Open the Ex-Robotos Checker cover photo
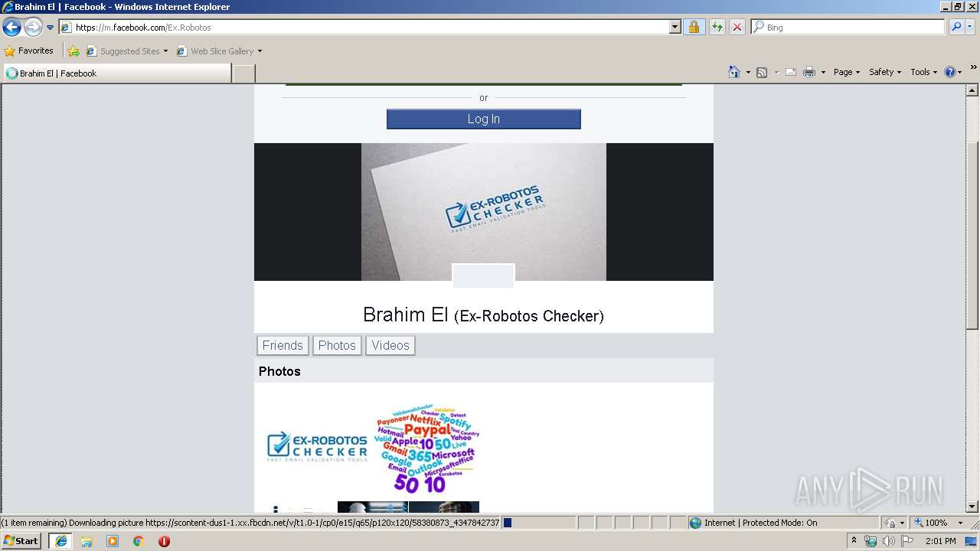980x551 pixels. click(484, 212)
